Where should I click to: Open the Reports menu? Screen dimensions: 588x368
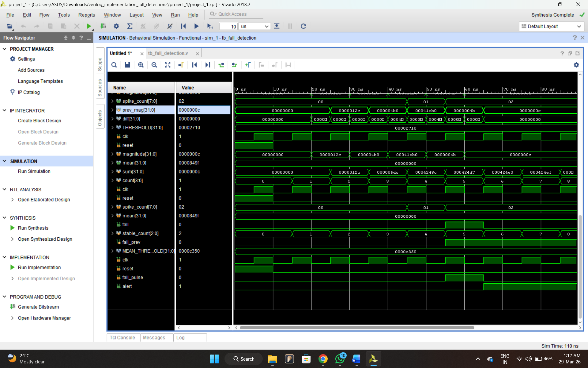click(86, 15)
